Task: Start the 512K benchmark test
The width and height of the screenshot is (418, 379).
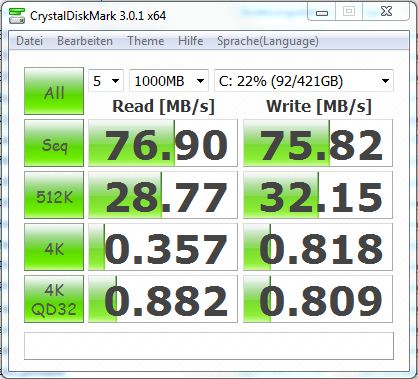Action: click(54, 195)
